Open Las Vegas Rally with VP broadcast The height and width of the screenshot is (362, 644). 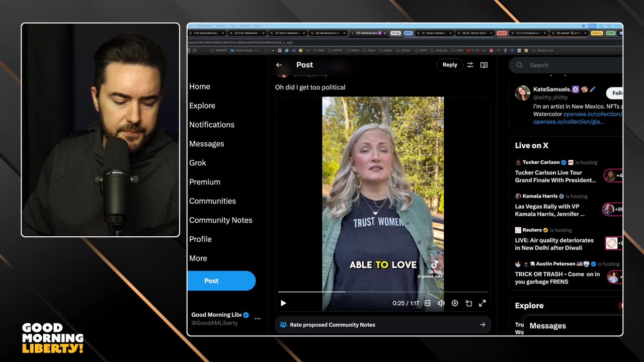(550, 210)
